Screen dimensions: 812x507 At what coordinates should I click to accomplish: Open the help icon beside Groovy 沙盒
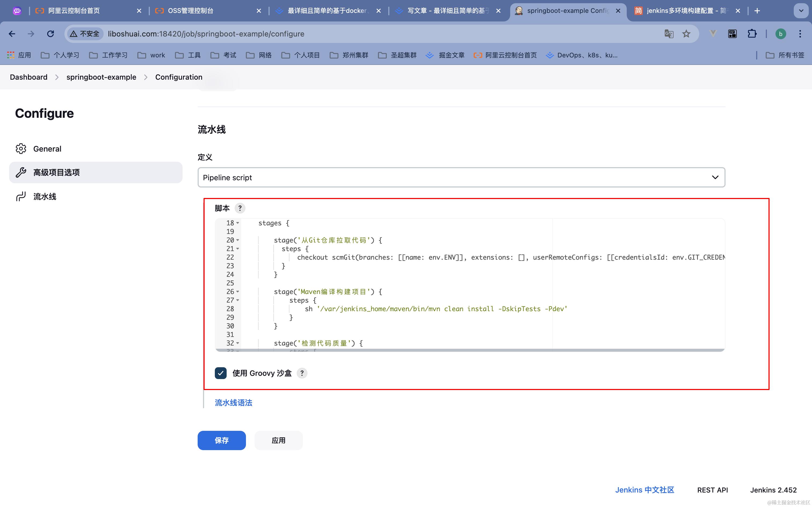click(302, 373)
